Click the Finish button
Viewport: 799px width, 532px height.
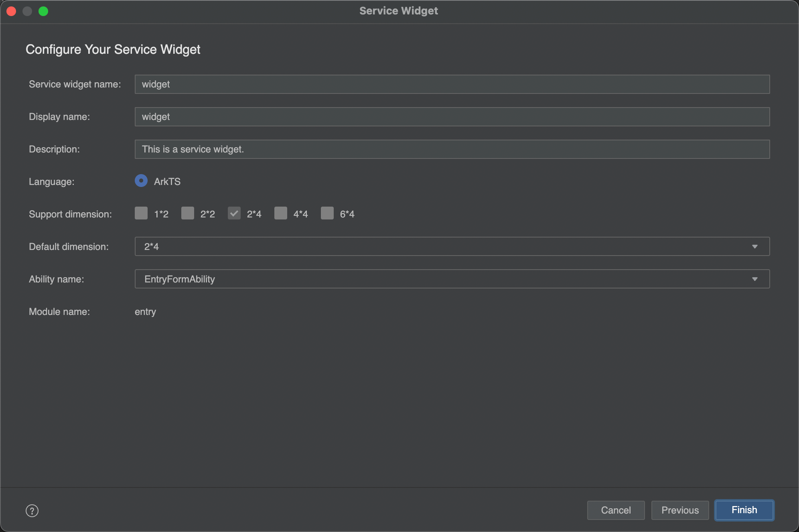[744, 510]
